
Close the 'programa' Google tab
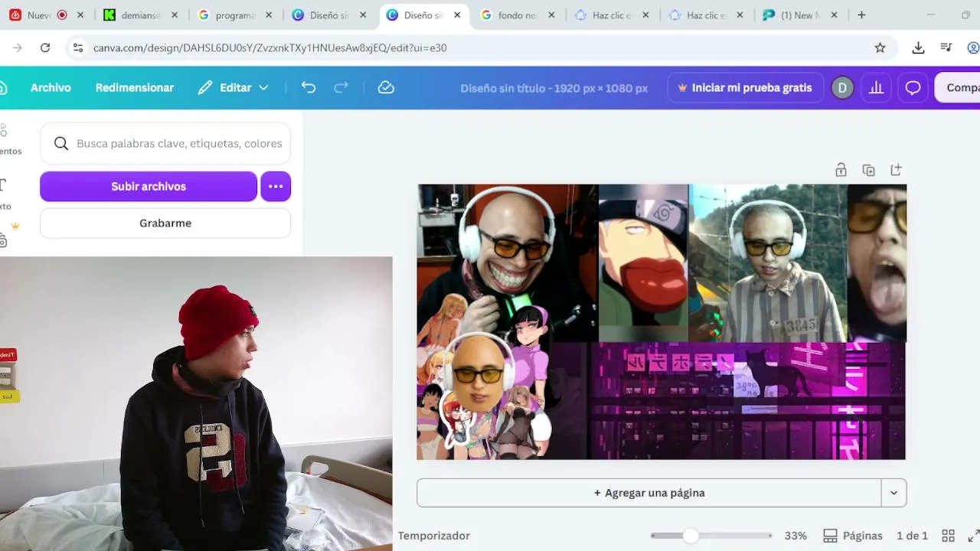click(x=269, y=15)
